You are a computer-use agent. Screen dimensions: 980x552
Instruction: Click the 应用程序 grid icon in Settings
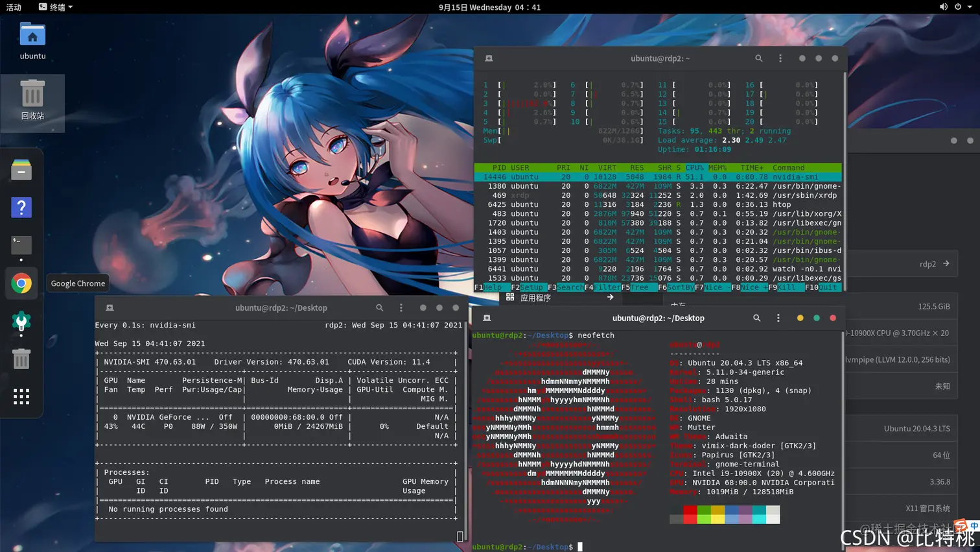click(x=510, y=297)
